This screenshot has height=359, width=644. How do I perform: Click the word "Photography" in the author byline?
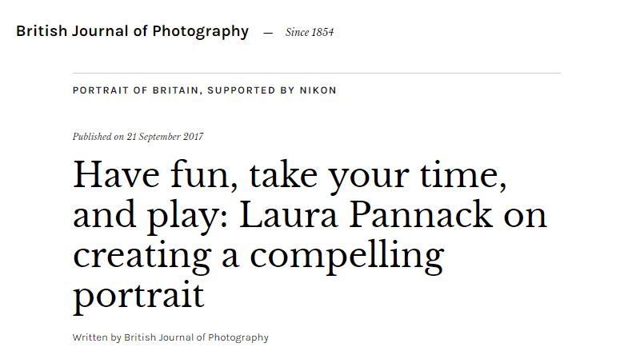238,337
